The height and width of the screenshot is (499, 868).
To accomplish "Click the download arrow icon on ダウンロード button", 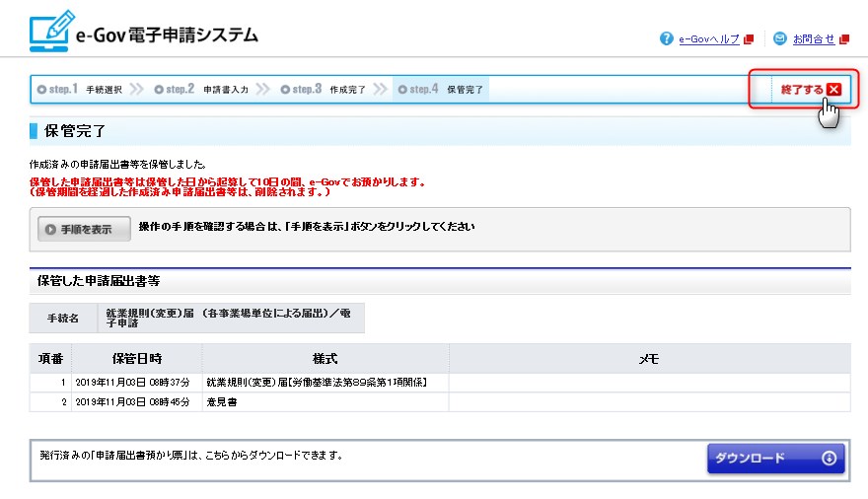I will (x=828, y=458).
